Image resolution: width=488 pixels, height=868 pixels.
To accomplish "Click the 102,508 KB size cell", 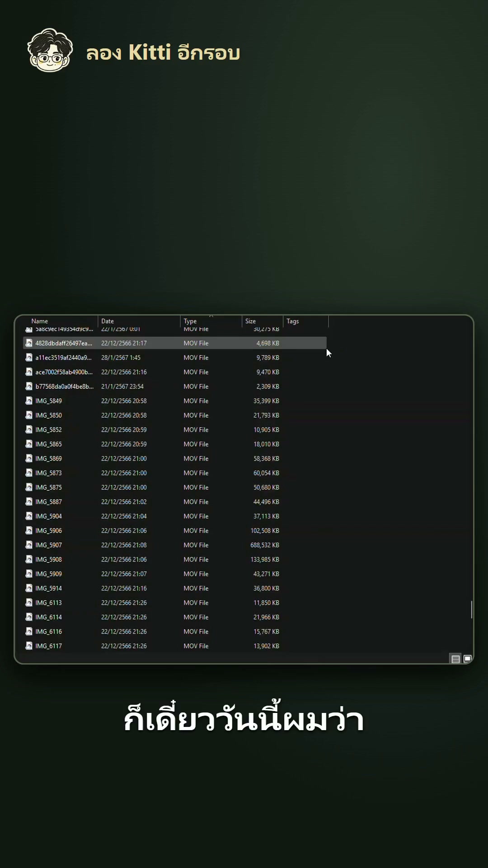I will click(265, 531).
